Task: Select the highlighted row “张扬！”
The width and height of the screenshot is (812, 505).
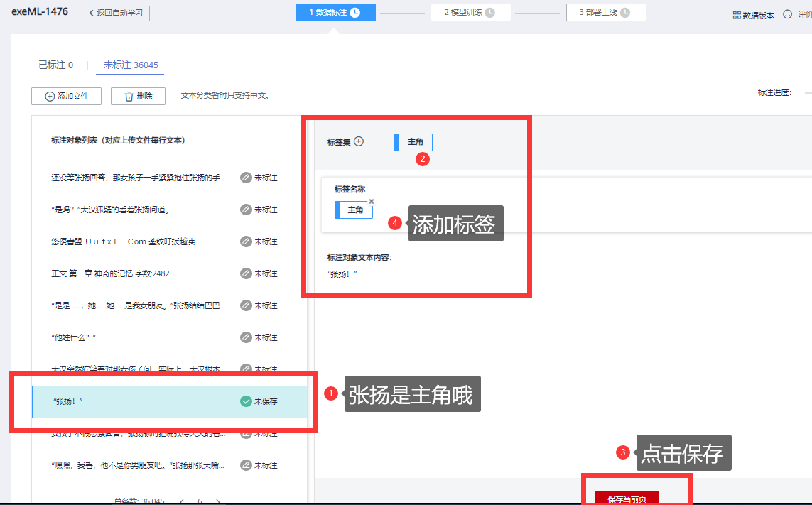Action: click(169, 401)
